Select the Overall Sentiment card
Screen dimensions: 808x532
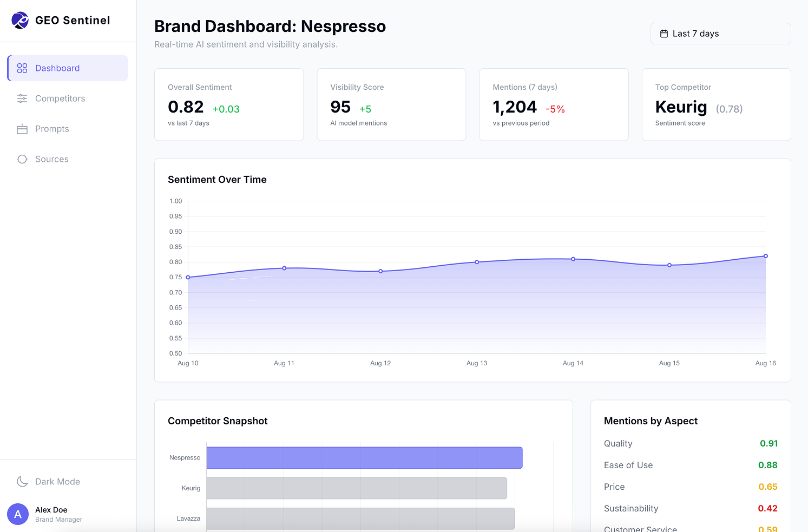[x=229, y=104]
